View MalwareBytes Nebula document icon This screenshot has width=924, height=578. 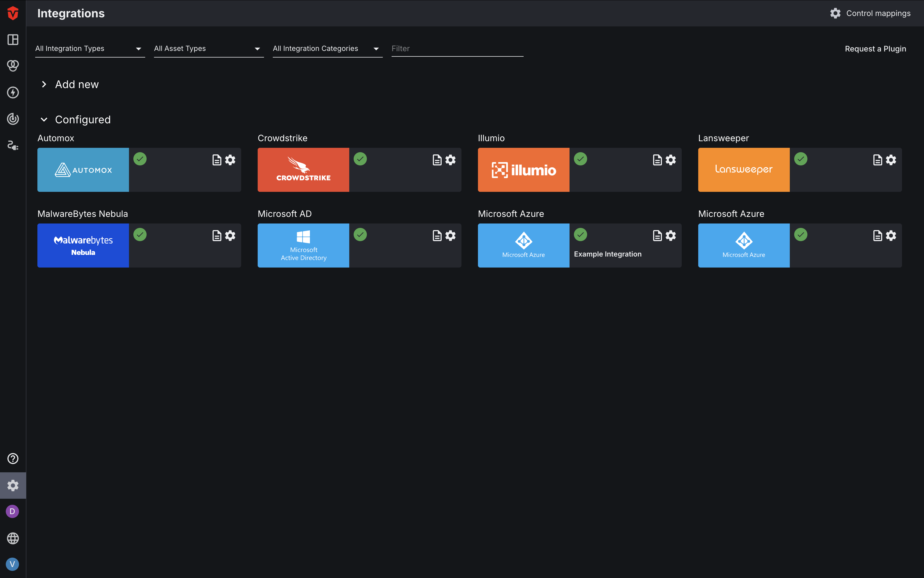pyautogui.click(x=217, y=236)
